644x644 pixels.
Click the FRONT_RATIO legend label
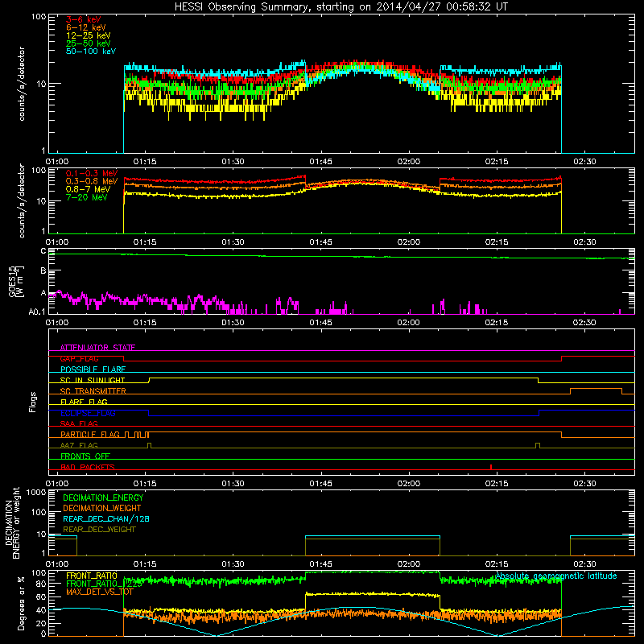pyautogui.click(x=92, y=576)
